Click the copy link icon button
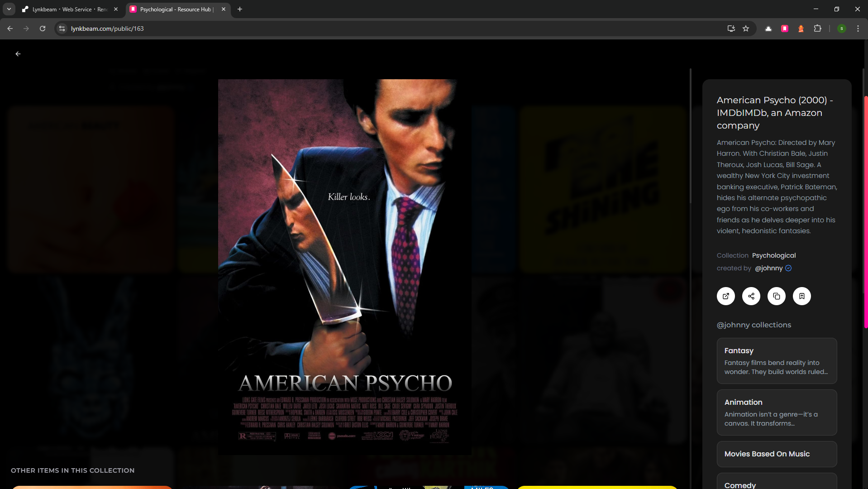Image resolution: width=868 pixels, height=489 pixels. [x=777, y=296]
